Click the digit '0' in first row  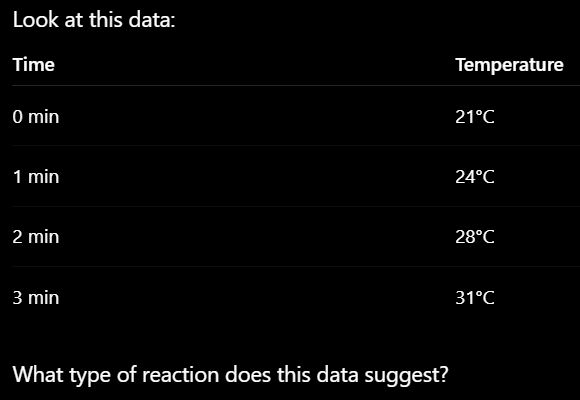pyautogui.click(x=18, y=117)
